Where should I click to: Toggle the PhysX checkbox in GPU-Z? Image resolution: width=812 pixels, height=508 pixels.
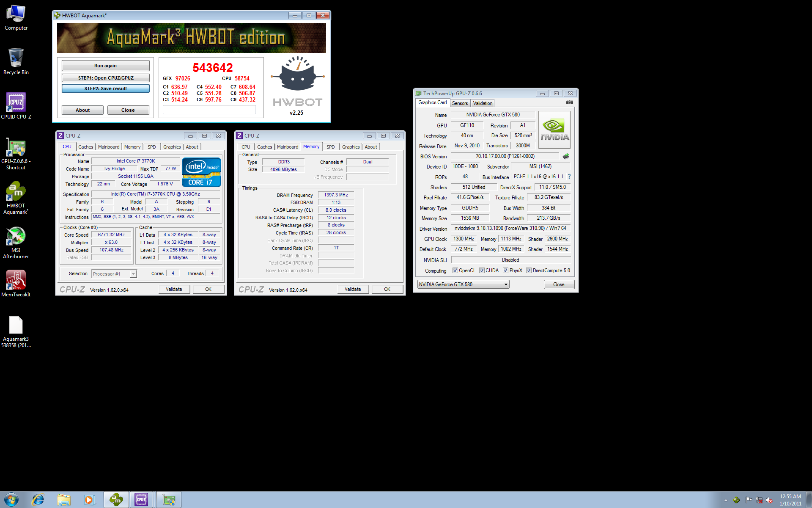point(505,271)
